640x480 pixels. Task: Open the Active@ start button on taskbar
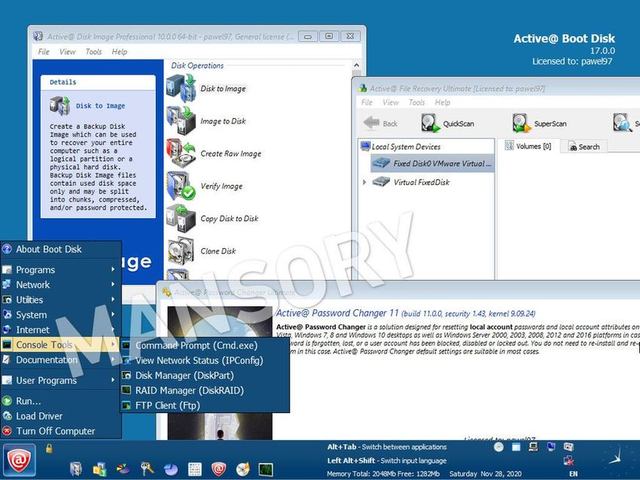(x=18, y=461)
